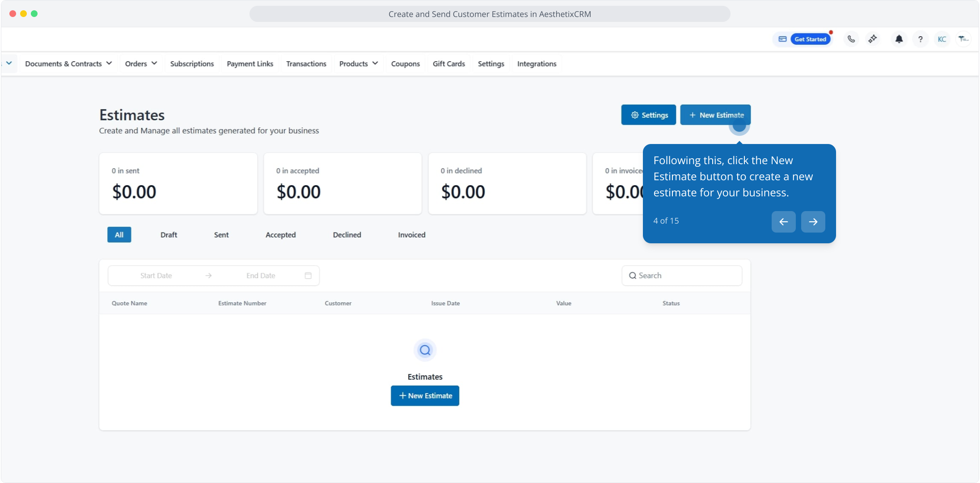Click the sparkle AI assistant icon

coord(872,39)
